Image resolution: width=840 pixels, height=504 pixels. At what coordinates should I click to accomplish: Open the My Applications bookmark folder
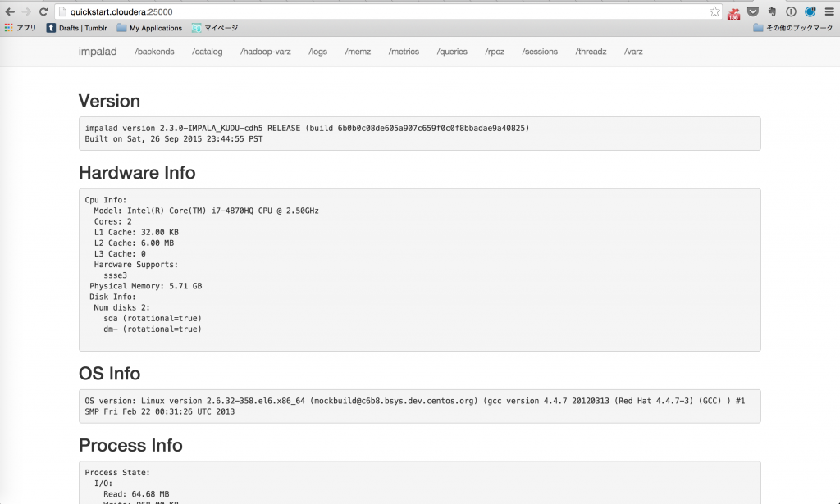pos(149,28)
